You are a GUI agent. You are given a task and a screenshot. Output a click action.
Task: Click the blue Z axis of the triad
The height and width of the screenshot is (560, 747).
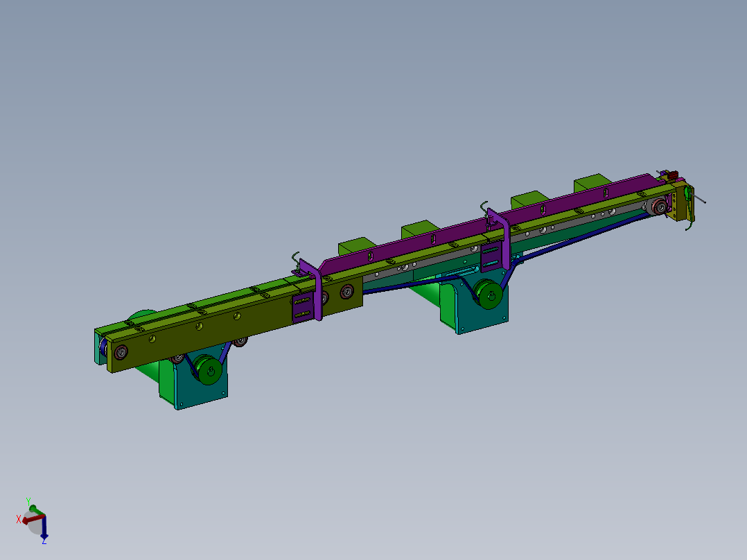tap(44, 529)
